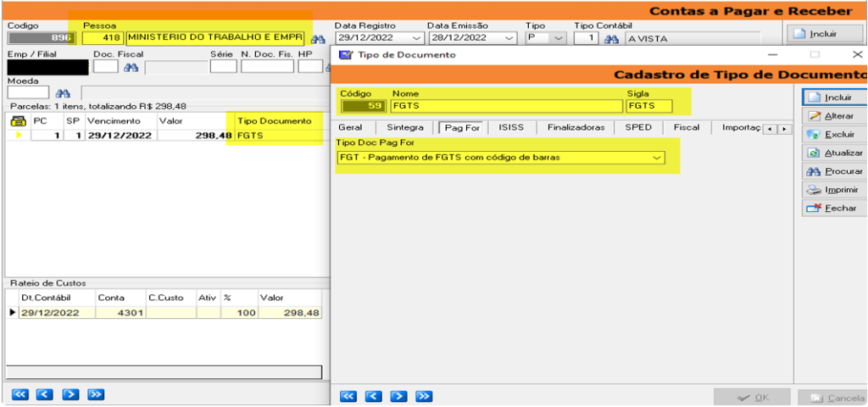This screenshot has width=868, height=407.
Task: Click binoculars icon beside Moeda field
Action: pyautogui.click(x=63, y=93)
